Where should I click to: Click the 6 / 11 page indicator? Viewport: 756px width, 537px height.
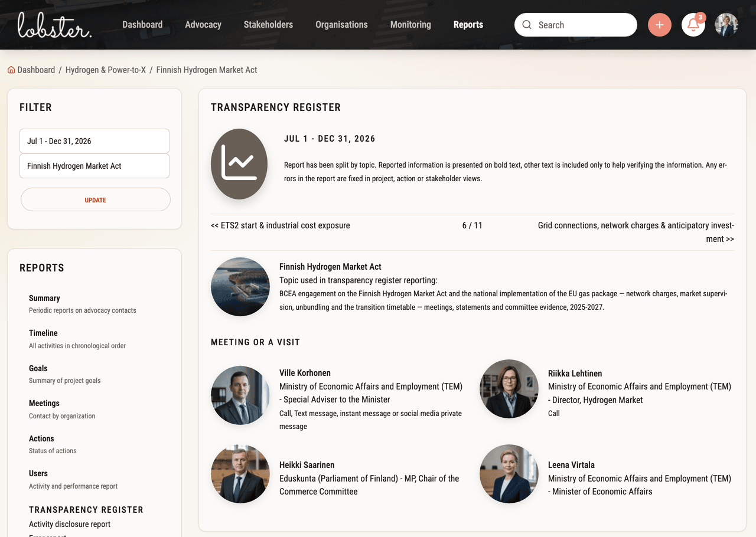(x=472, y=225)
